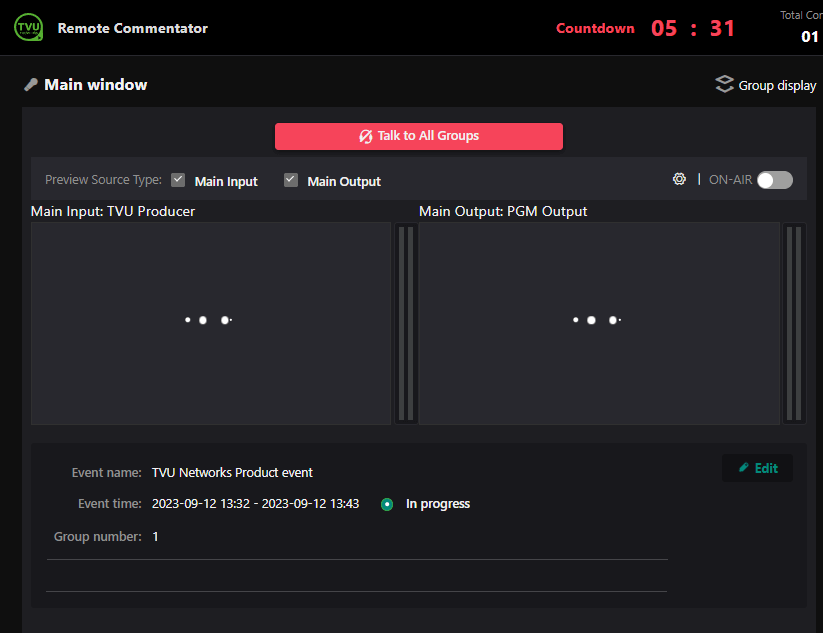Click the total count value 01

click(809, 37)
